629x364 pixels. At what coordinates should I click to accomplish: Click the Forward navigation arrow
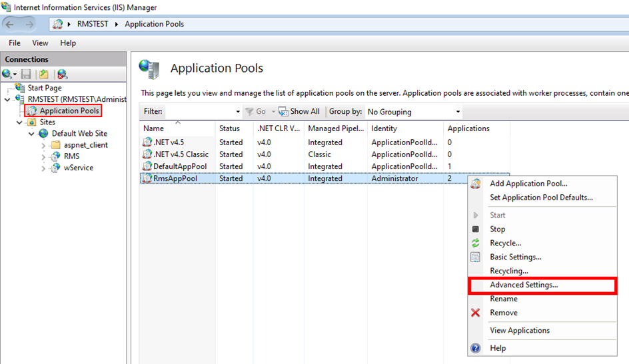click(29, 25)
